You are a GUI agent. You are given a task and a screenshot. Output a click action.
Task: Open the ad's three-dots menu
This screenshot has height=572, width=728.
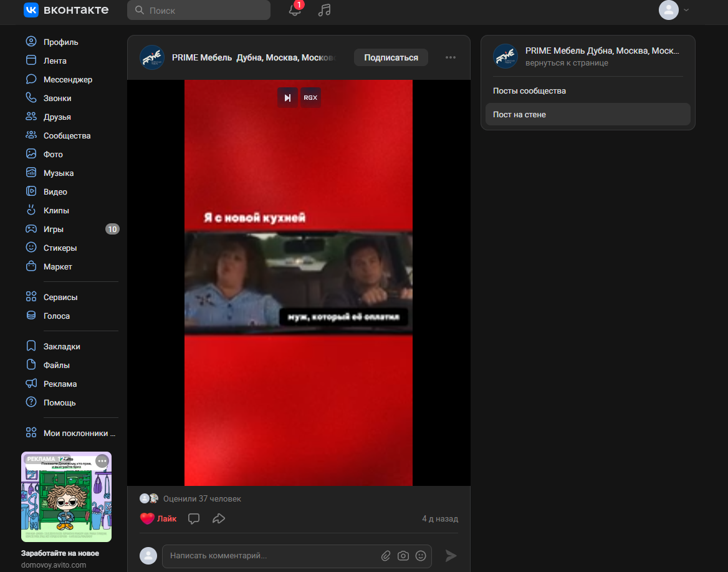102,461
